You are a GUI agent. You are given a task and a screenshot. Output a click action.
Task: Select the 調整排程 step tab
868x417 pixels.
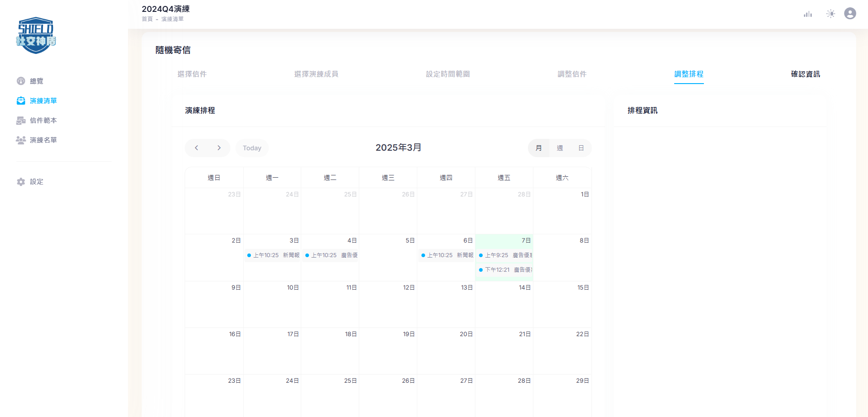689,74
